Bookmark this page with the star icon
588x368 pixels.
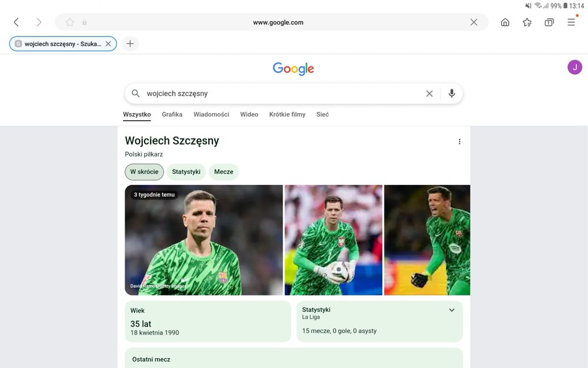pos(70,22)
